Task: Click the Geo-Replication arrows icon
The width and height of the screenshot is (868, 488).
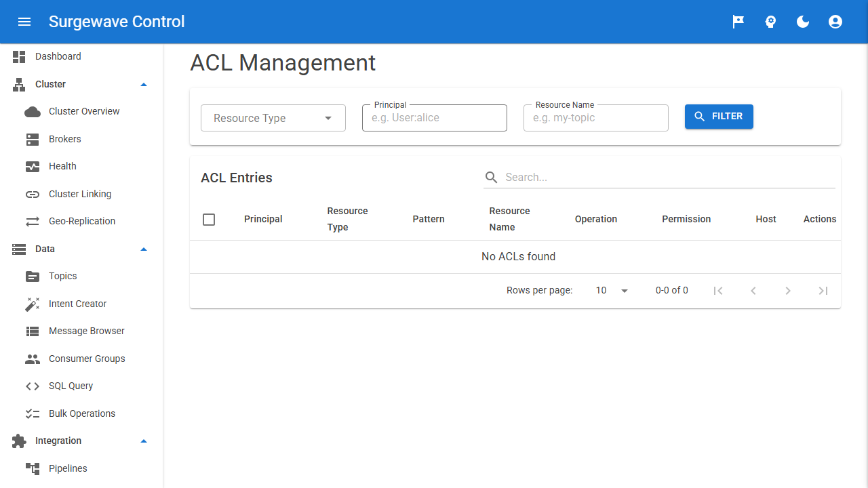Action: tap(33, 221)
